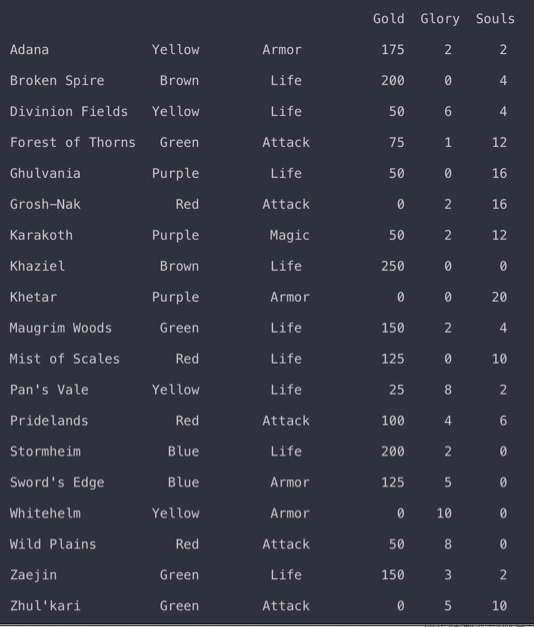Screen dimensions: 534x627
Task: Select the Khetar souls value 20
Action: coord(499,297)
